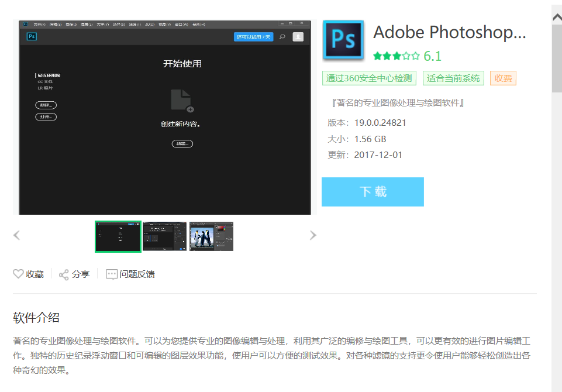Click the search magnifier icon in preview
The height and width of the screenshot is (392, 562).
click(282, 37)
